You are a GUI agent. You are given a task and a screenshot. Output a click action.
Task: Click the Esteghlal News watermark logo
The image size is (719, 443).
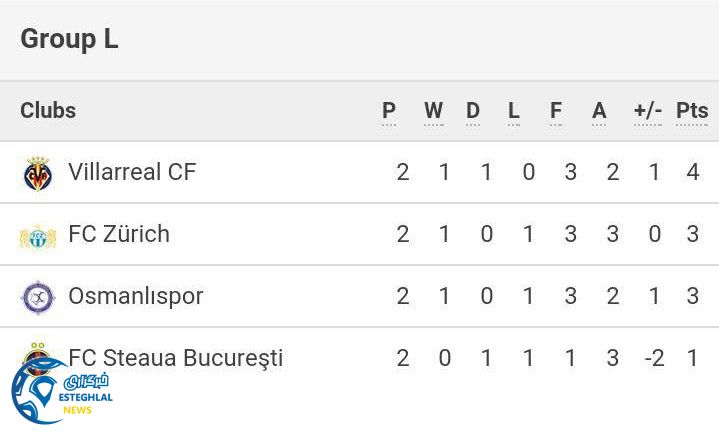click(60, 390)
